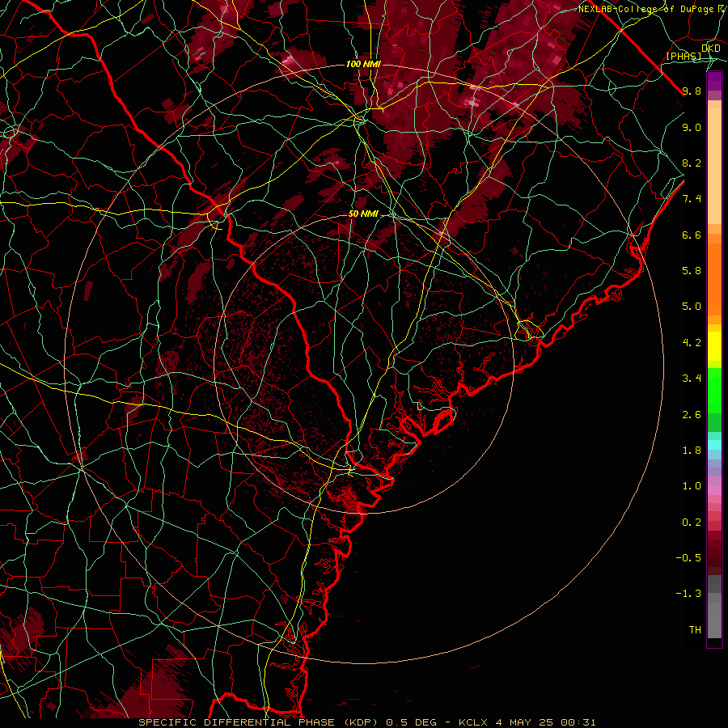Click the 6.6 value on the color scale
This screenshot has height=728, width=728.
pos(692,235)
